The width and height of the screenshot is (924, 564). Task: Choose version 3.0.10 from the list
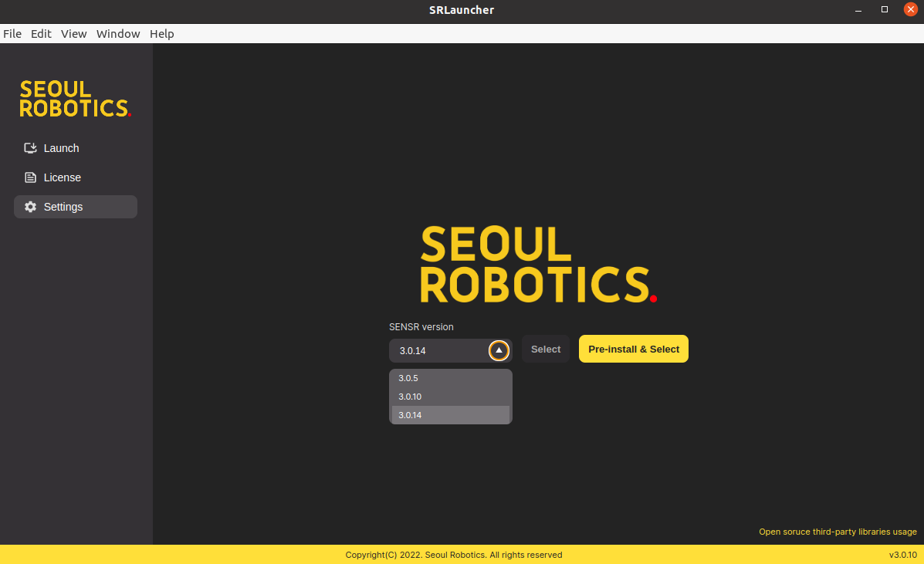tap(451, 397)
